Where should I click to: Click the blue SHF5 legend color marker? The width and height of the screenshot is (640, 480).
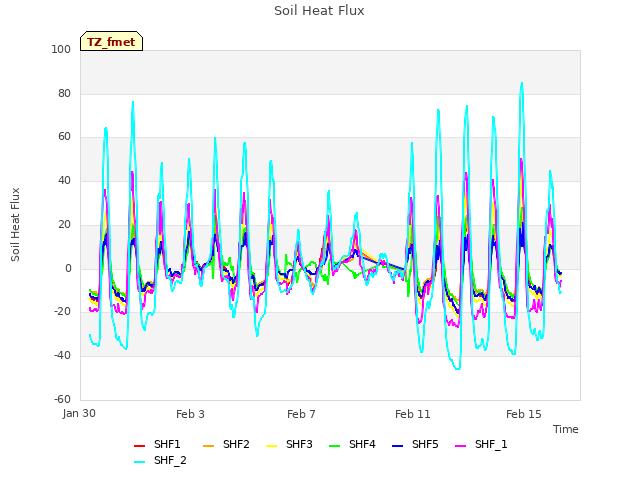(398, 446)
